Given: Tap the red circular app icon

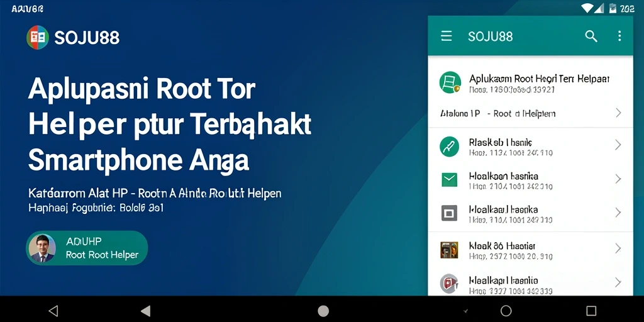Looking at the screenshot, I should coord(449,283).
